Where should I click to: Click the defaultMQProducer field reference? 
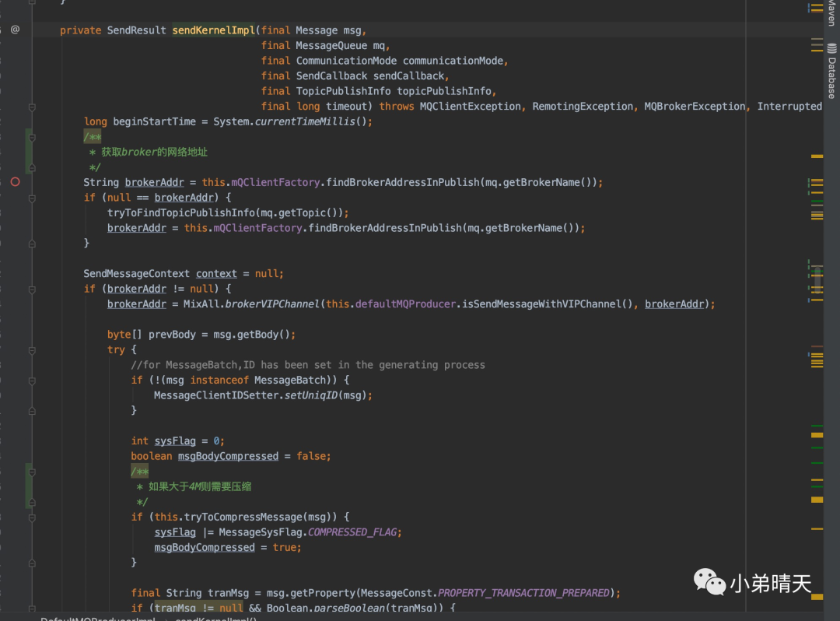[x=405, y=304]
